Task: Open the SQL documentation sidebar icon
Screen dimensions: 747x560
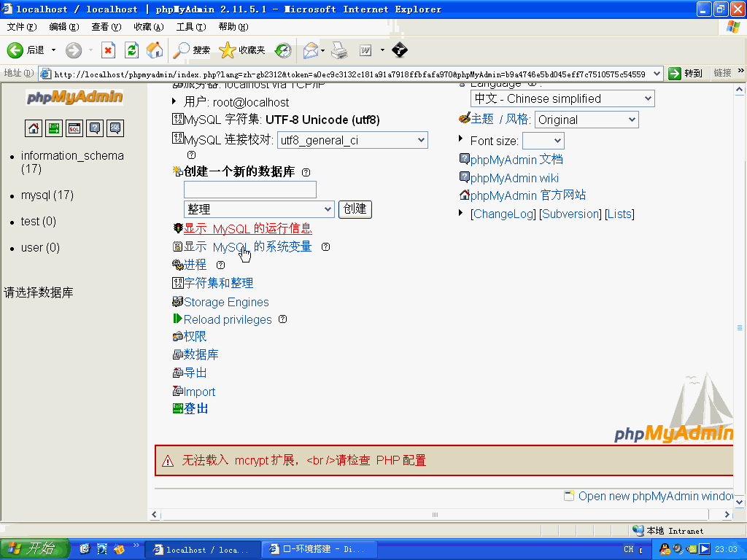Action: [x=115, y=128]
